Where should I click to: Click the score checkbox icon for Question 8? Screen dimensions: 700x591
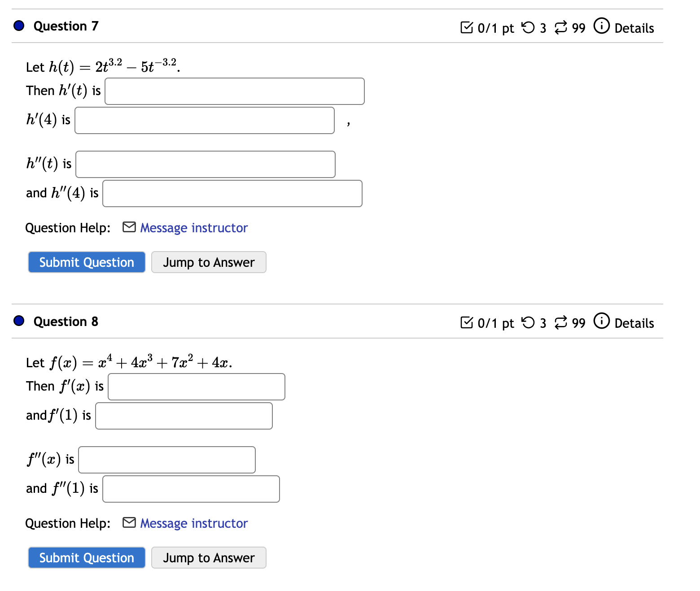click(468, 322)
